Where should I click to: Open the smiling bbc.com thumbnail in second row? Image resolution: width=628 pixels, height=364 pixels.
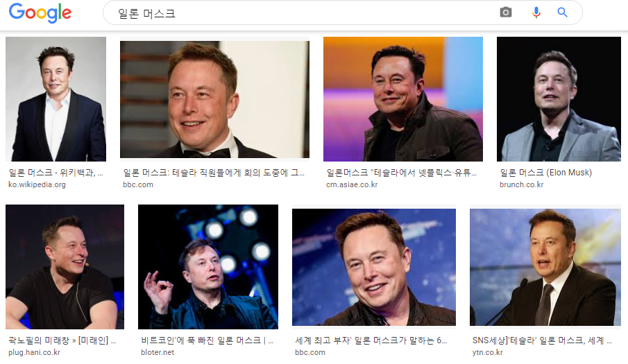[x=373, y=267]
